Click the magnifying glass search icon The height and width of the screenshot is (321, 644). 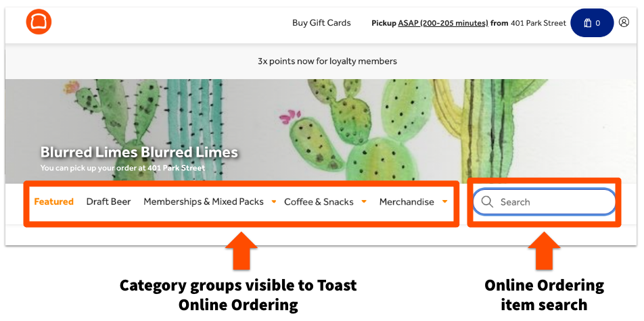click(487, 202)
